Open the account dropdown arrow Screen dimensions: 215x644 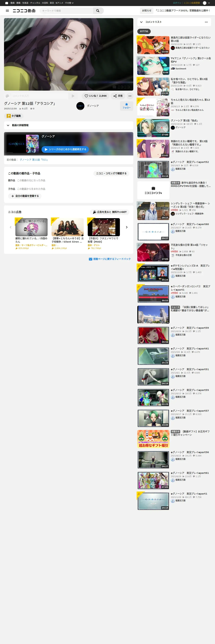209,3
